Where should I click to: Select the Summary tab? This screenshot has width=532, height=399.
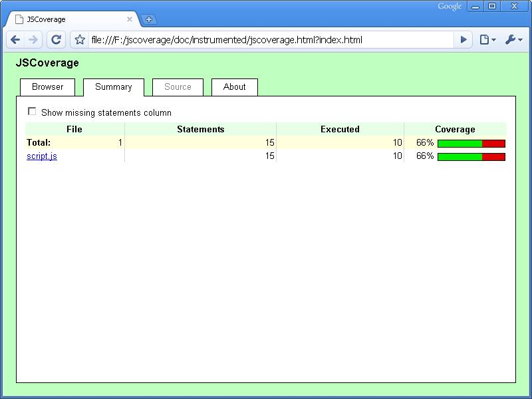[x=113, y=87]
